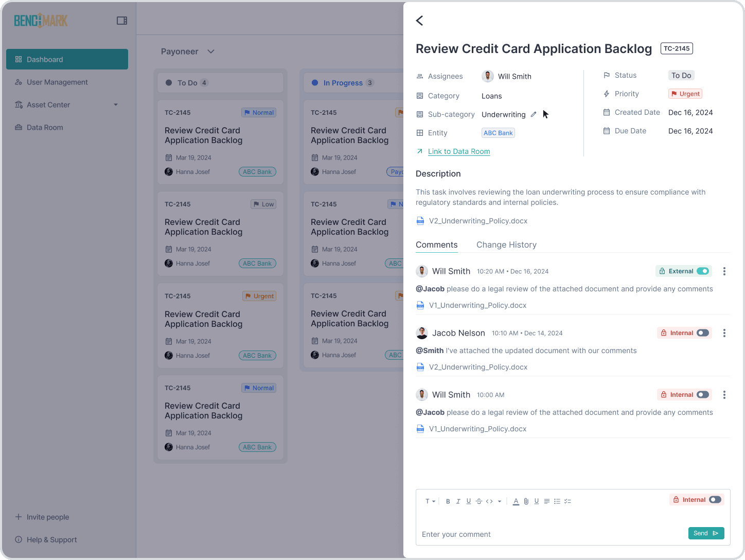Change the To Do status value
Image resolution: width=745 pixels, height=560 pixels.
pyautogui.click(x=681, y=75)
